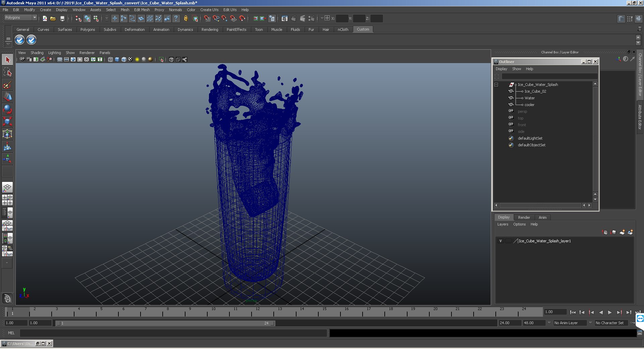
Task: Create layer from selected objects icon
Action: coord(630,232)
